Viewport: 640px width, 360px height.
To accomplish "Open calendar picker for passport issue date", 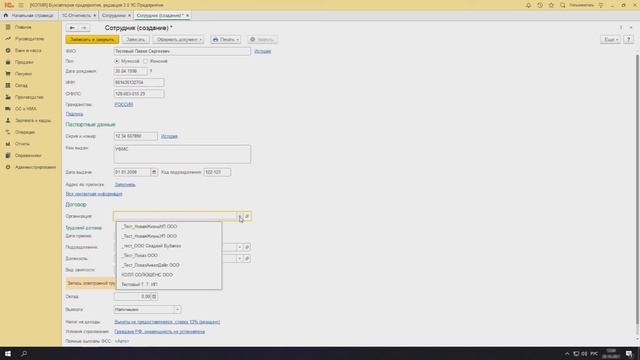I will pyautogui.click(x=154, y=172).
